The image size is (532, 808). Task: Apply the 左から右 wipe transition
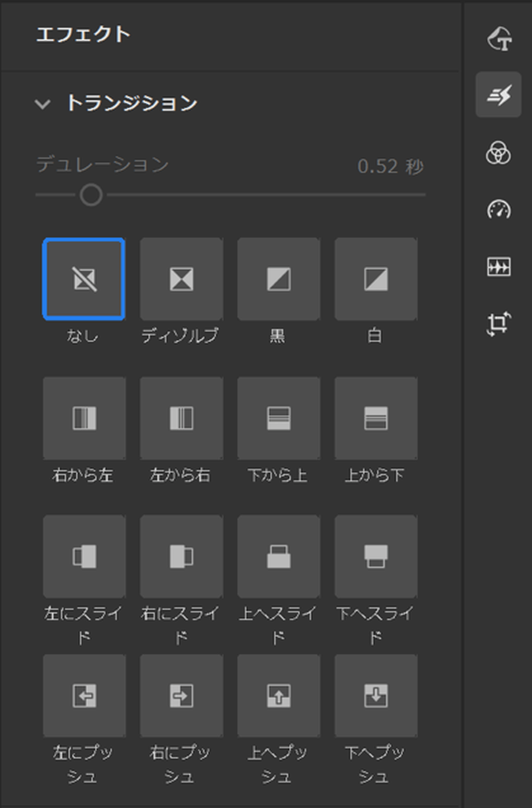click(x=181, y=418)
